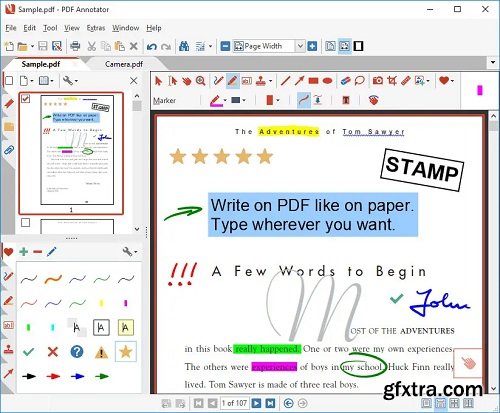Image resolution: width=500 pixels, height=413 pixels.
Task: Pick the magenta marker favorite swatch
Action: (x=126, y=303)
